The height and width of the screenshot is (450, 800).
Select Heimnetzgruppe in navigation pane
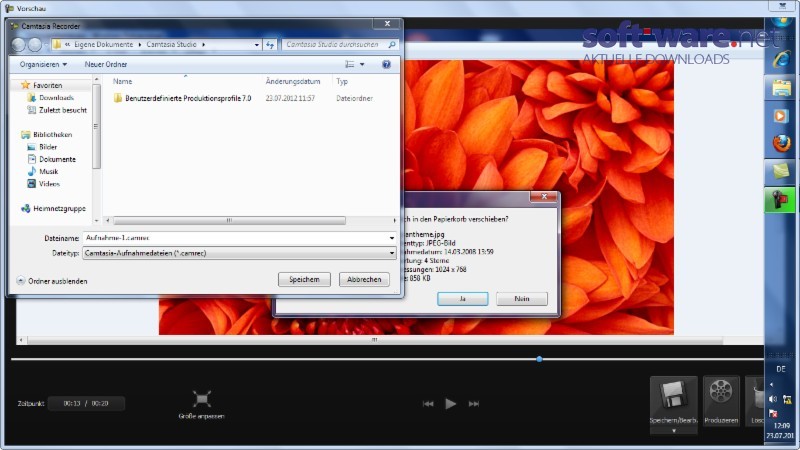(59, 208)
